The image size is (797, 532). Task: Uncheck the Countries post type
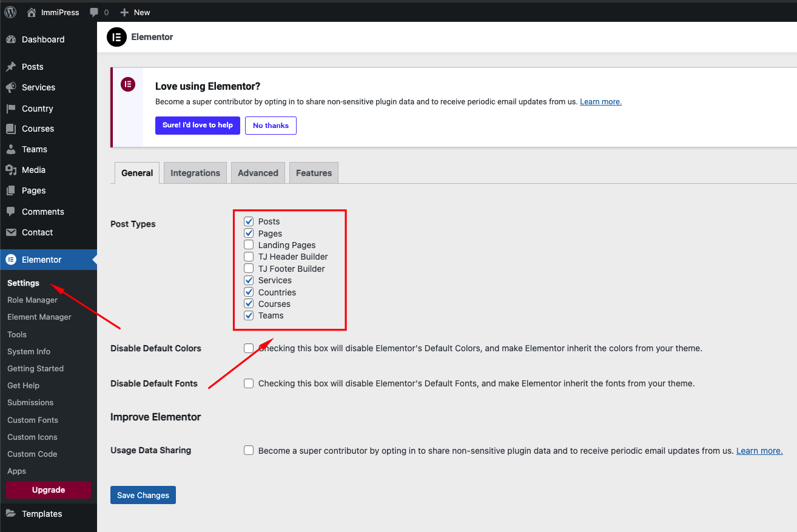(249, 292)
